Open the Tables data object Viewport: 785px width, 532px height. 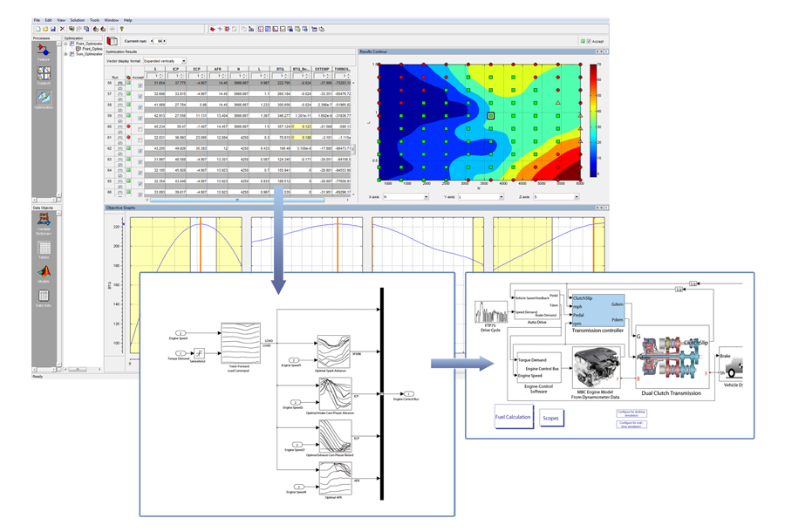(x=44, y=248)
